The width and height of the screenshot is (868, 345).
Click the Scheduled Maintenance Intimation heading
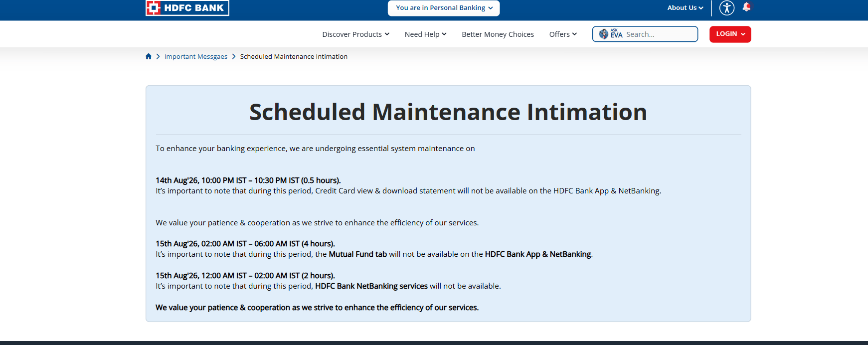(448, 112)
